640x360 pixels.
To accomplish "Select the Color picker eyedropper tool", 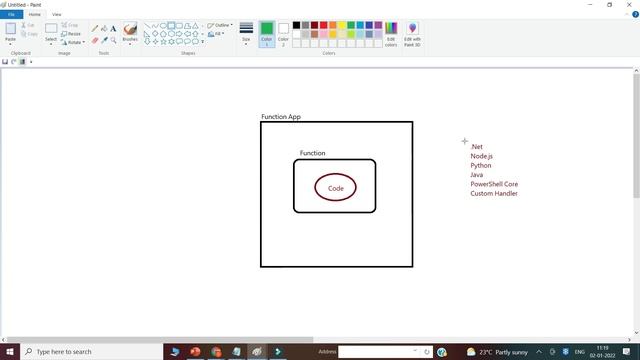I will click(x=104, y=40).
